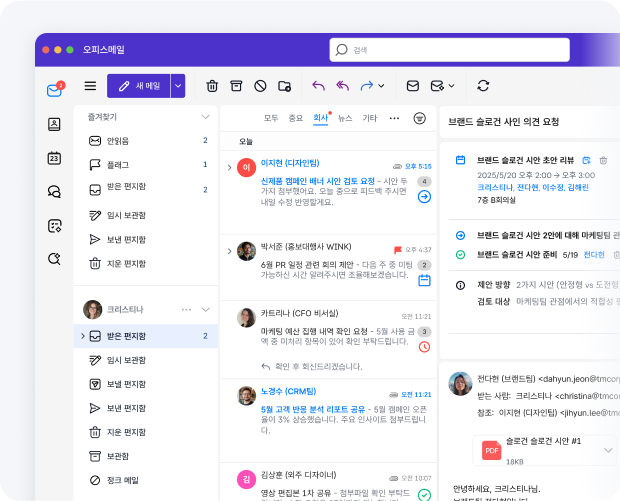Open the 임시 보관함 under 크리스티나
Image resolution: width=620 pixels, height=501 pixels.
click(x=146, y=360)
